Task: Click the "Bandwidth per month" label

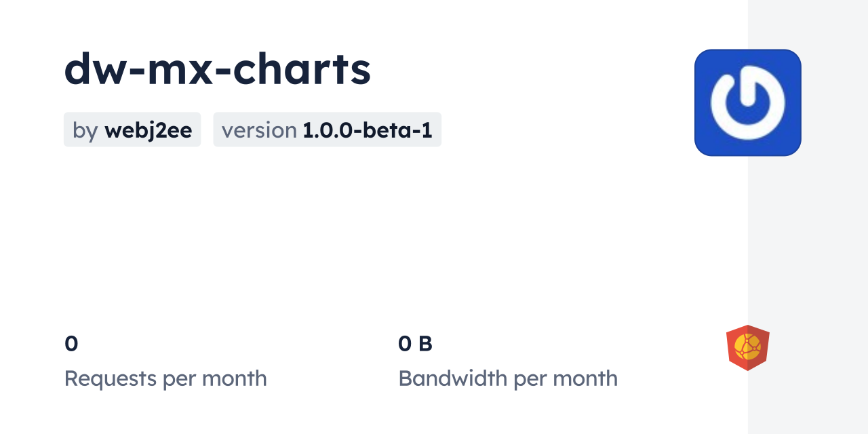Action: [508, 378]
